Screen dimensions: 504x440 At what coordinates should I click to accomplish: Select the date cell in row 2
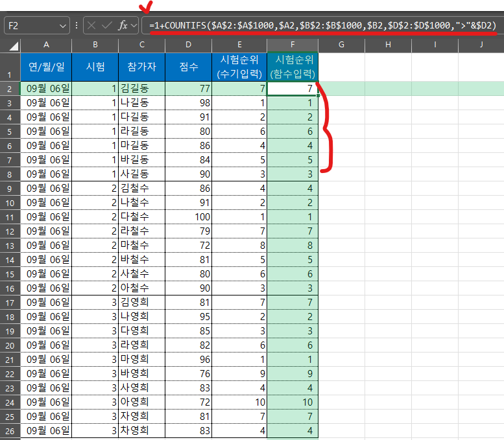coord(46,89)
